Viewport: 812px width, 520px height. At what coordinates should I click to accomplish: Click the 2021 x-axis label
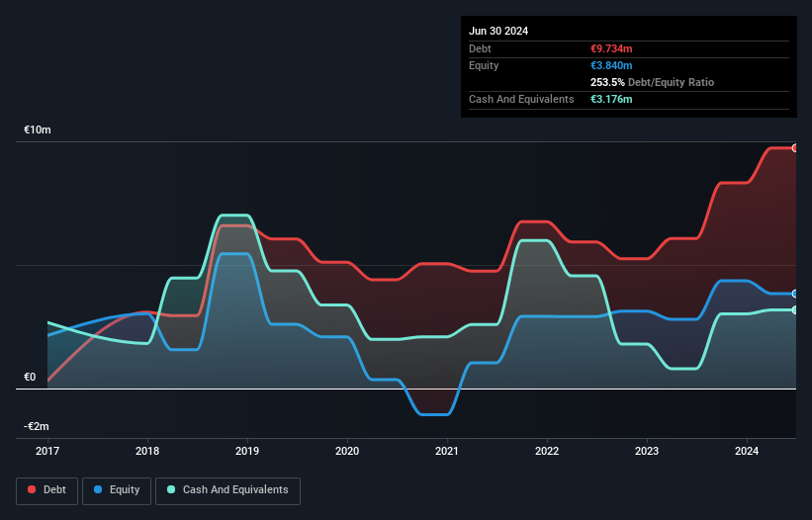click(x=447, y=451)
